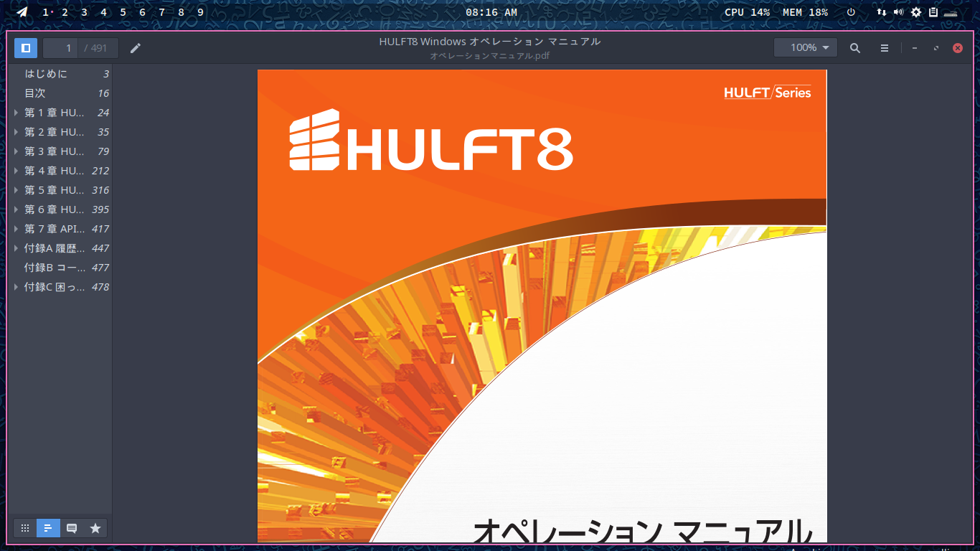This screenshot has width=980, height=551.
Task: Open the power icon in top bar
Action: coord(852,12)
